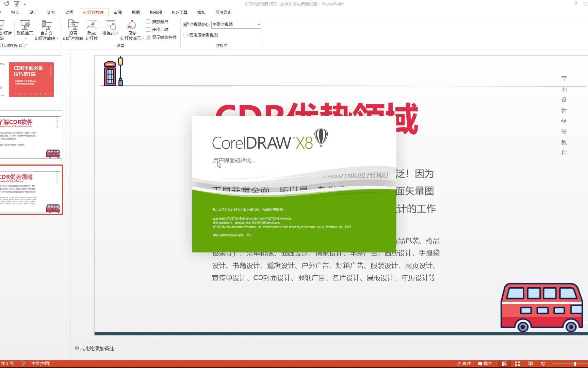Image resolution: width=588 pixels, height=368 pixels.
Task: Click the spell check icon in status bar
Action: point(23,364)
